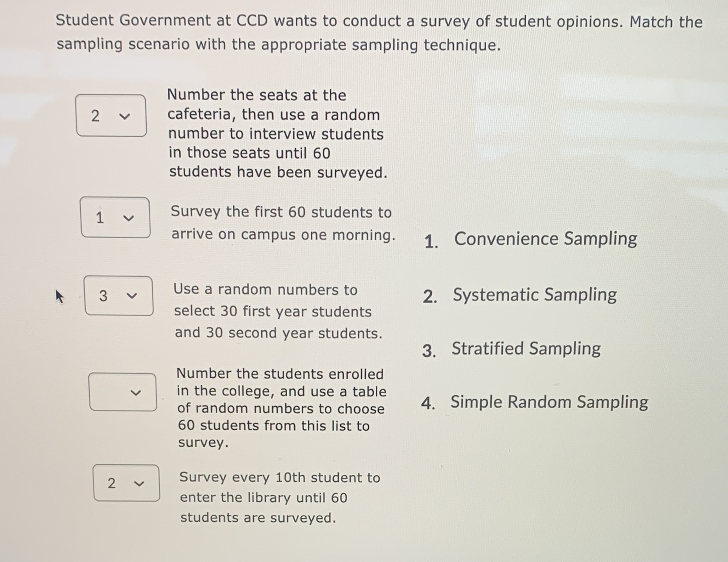Open the empty dropdown for numbered enrolled students scenario
The width and height of the screenshot is (728, 562).
[x=123, y=392]
